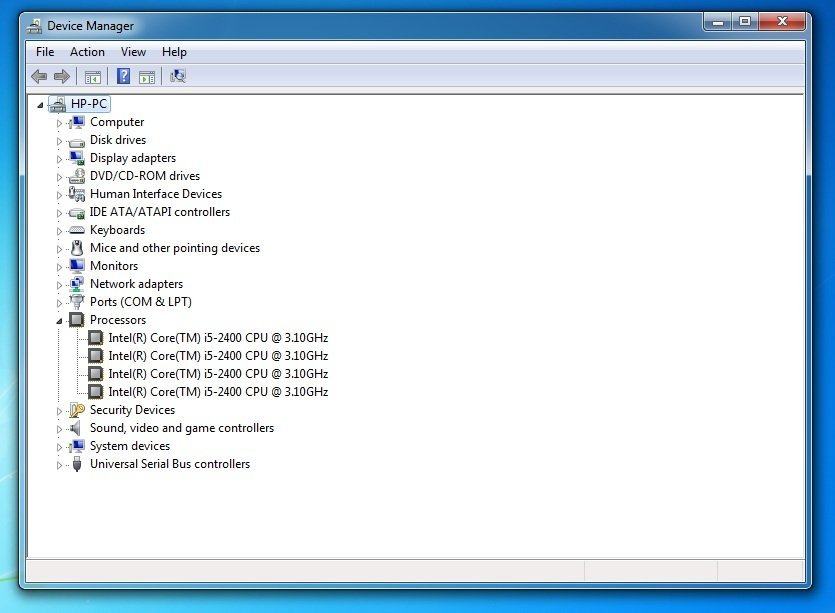Viewport: 835px width, 613px height.
Task: Open the Help menu
Action: point(174,52)
